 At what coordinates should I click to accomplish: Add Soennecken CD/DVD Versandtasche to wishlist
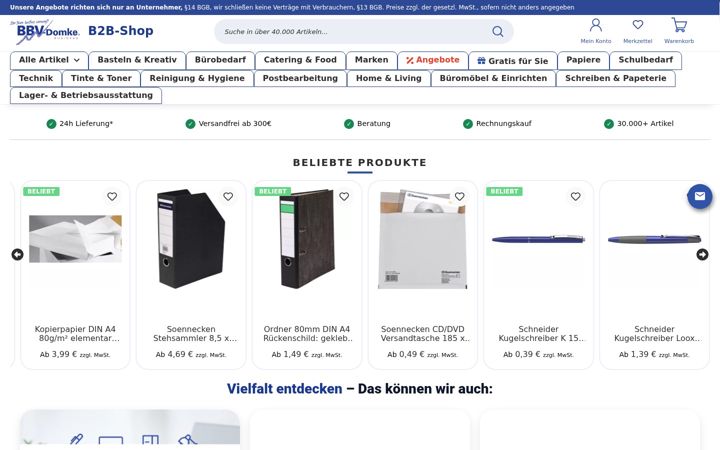(x=460, y=197)
